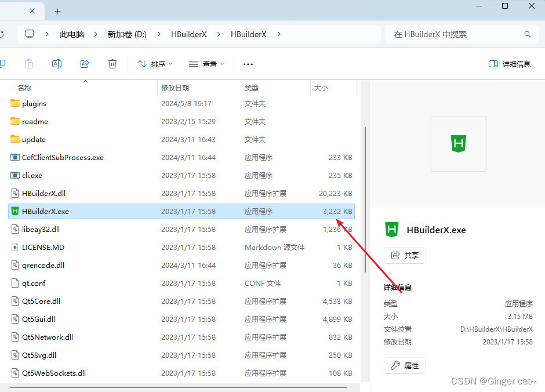Click the horizontal scrollbar below file list
This screenshot has height=392, width=545.
179,387
